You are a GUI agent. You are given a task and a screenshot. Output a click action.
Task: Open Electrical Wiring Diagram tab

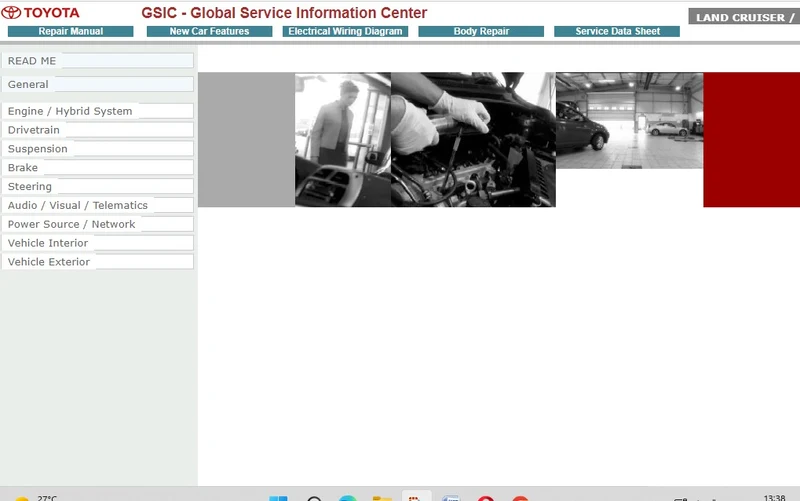(345, 31)
